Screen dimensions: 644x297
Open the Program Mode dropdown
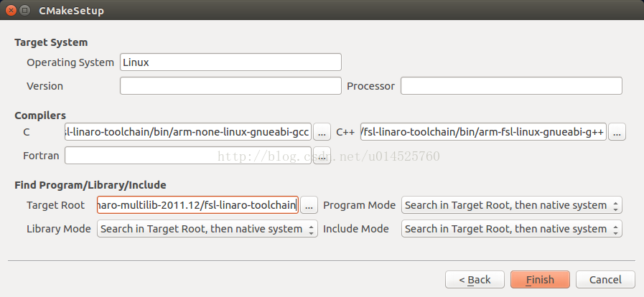(512, 204)
